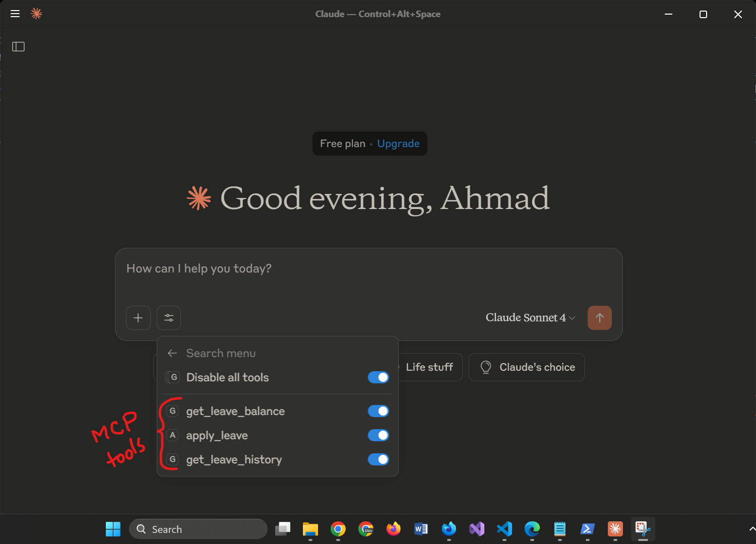This screenshot has height=544, width=756.
Task: Open Notepad from the taskbar
Action: (x=560, y=529)
